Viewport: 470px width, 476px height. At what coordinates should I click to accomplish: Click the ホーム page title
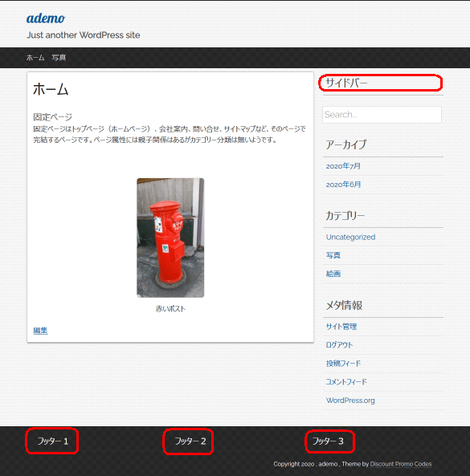51,90
